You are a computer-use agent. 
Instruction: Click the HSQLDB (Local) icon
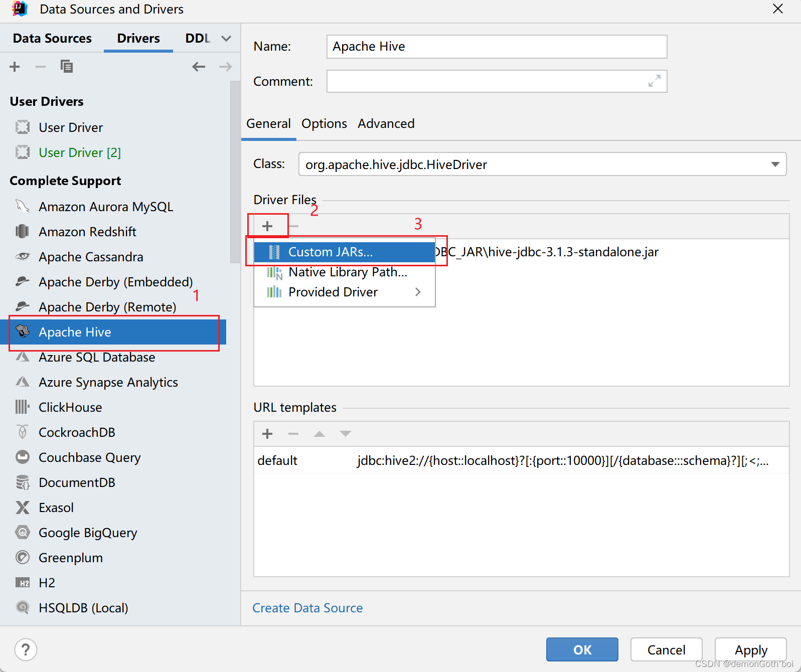point(23,608)
